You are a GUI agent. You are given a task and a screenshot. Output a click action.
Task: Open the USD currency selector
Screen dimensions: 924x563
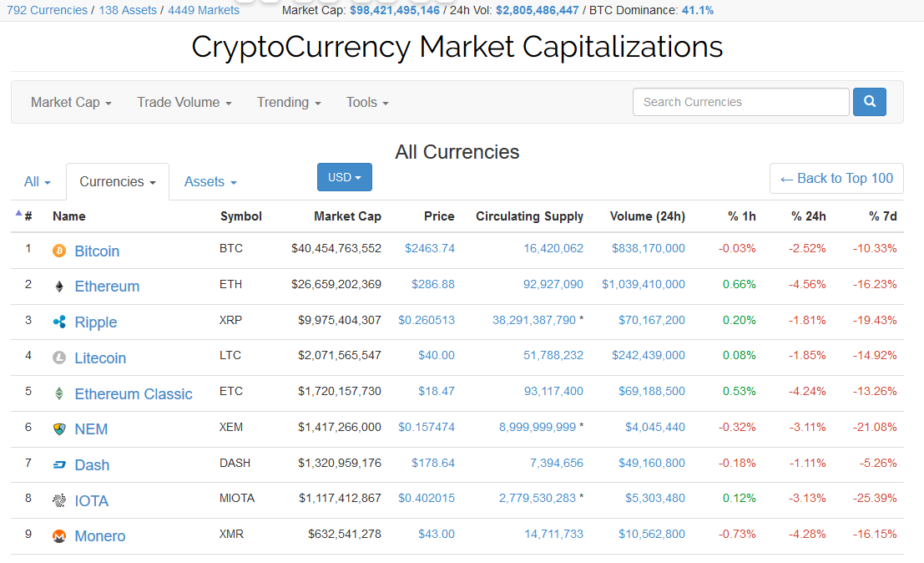(344, 177)
